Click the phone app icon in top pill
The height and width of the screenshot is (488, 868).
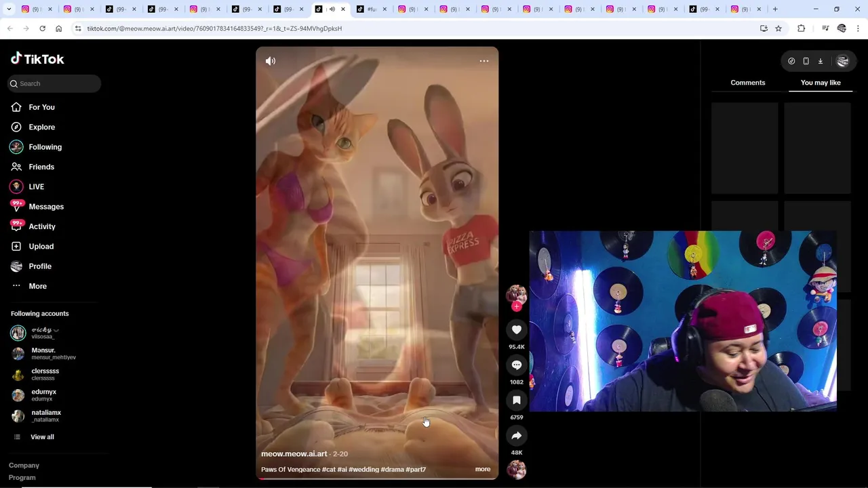click(x=806, y=61)
